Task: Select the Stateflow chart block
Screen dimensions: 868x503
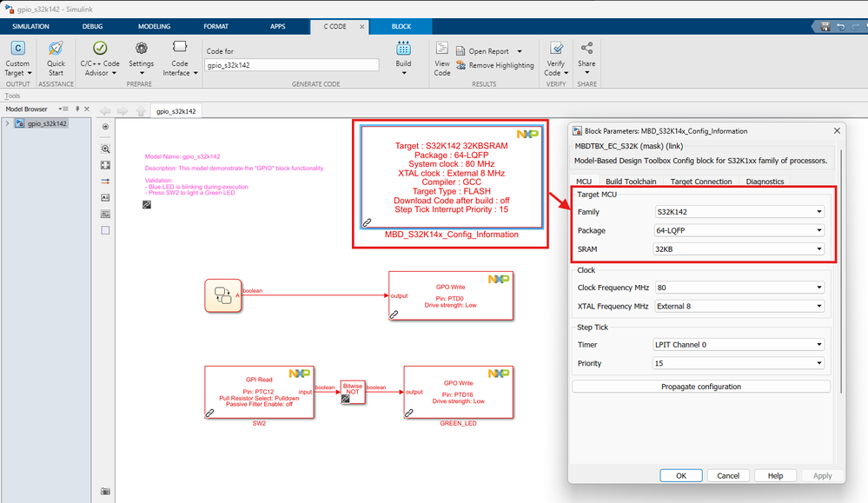Action: 223,295
